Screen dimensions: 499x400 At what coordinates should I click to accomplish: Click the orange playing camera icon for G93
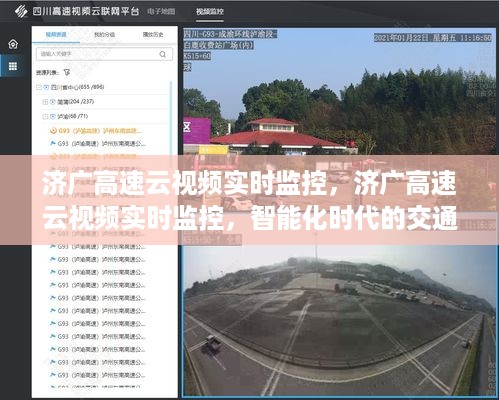tap(53, 131)
